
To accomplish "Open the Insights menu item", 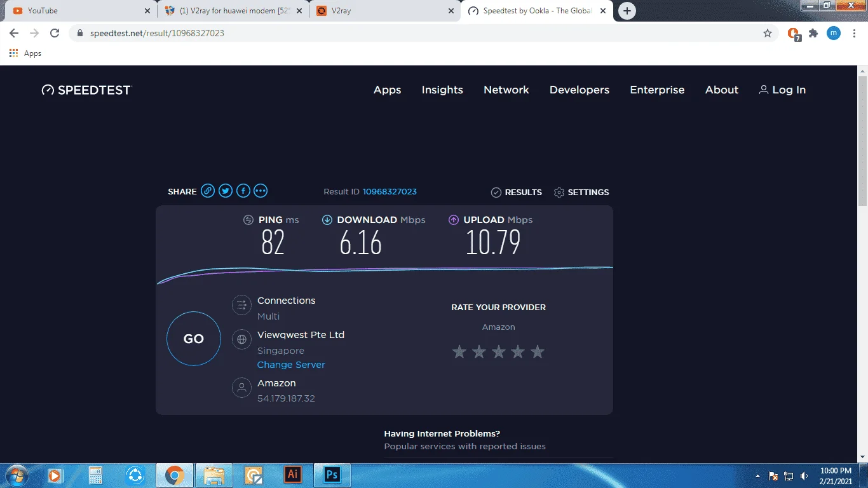I will click(442, 90).
